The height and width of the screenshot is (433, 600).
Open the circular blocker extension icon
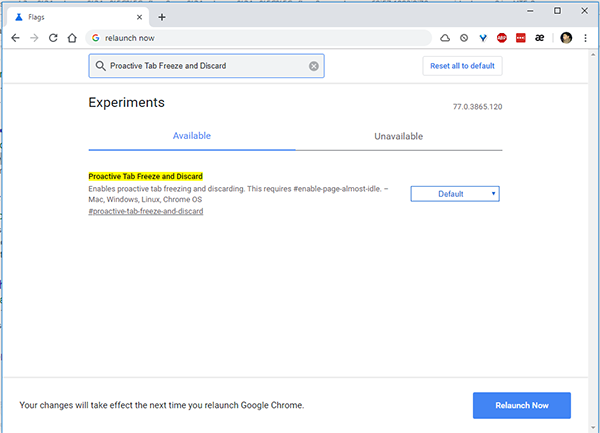(464, 38)
